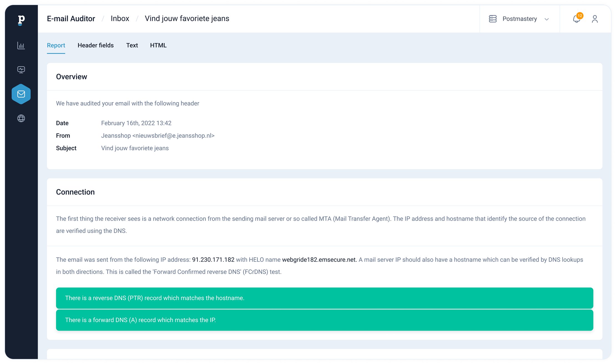This screenshot has height=364, width=616.
Task: Open the user profile icon
Action: coord(595,19)
